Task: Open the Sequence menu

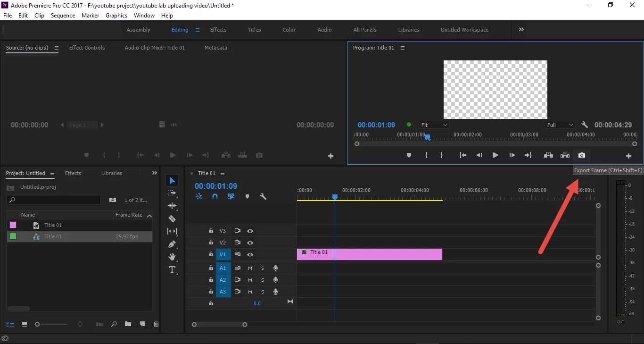Action: click(x=63, y=16)
